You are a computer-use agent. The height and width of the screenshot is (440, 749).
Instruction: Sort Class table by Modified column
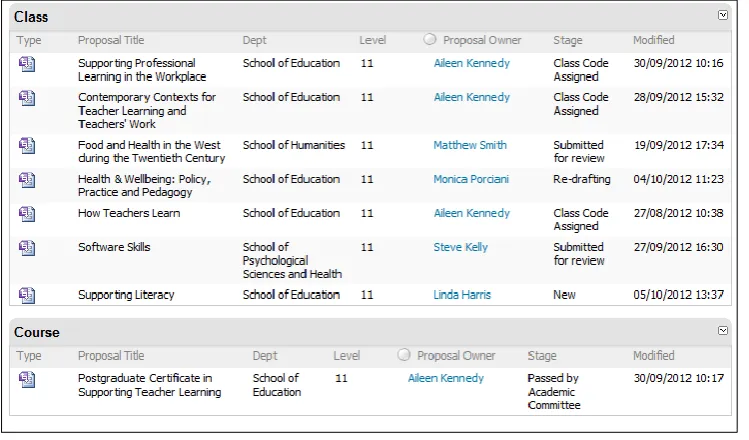653,41
